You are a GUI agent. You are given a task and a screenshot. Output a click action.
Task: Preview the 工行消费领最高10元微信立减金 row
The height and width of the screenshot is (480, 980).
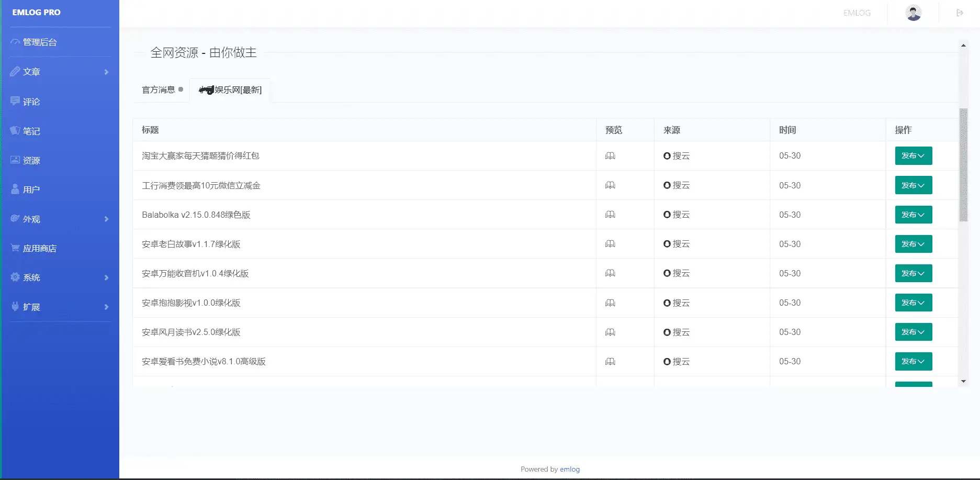pos(610,185)
